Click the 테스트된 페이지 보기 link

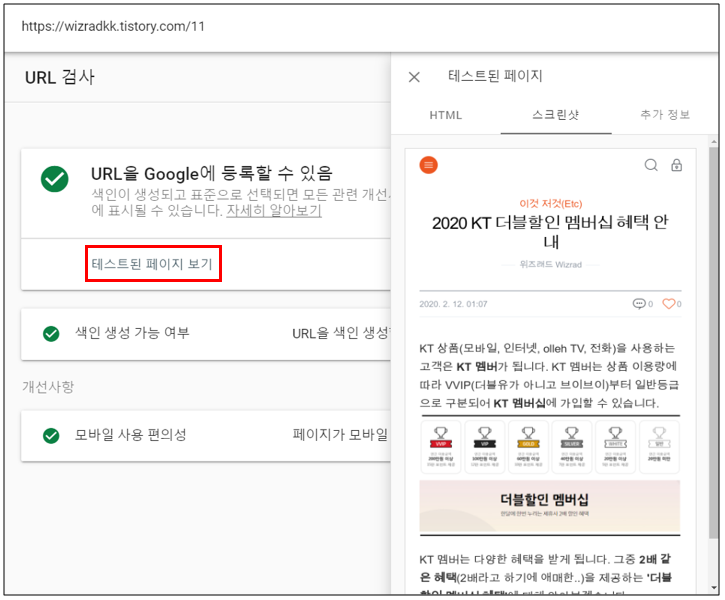pyautogui.click(x=152, y=264)
